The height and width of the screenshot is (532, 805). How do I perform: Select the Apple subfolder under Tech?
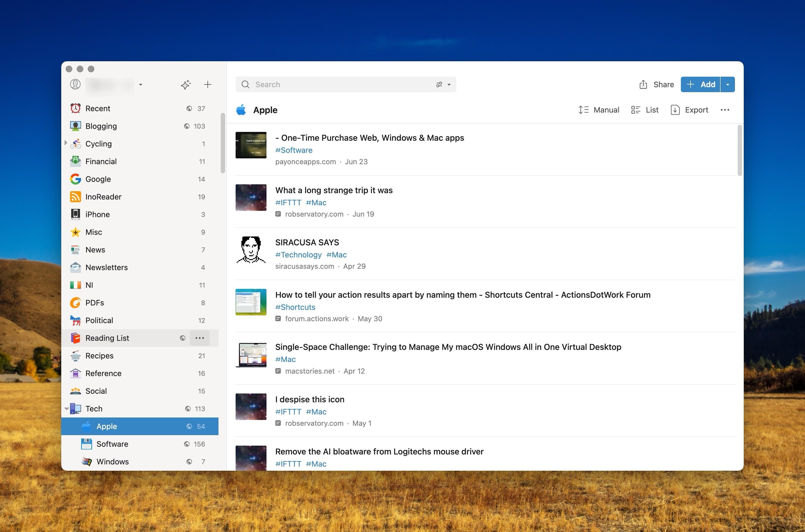point(107,426)
